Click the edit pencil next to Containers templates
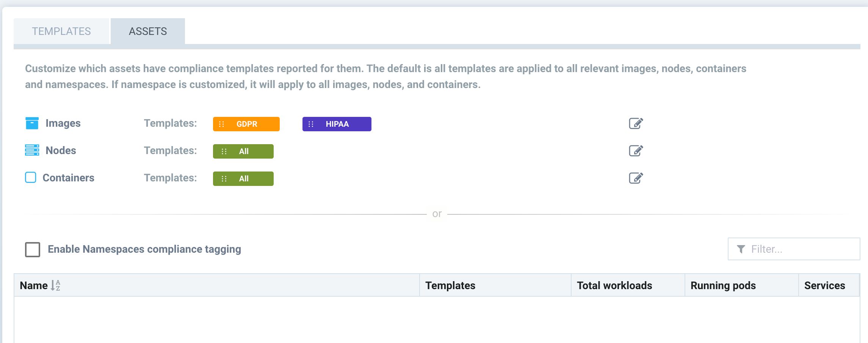 636,178
